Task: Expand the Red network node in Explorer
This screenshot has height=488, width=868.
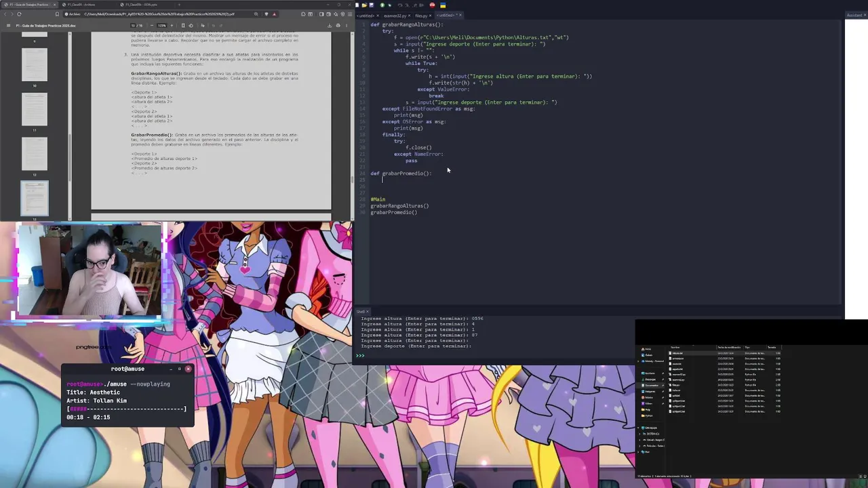Action: click(638, 452)
